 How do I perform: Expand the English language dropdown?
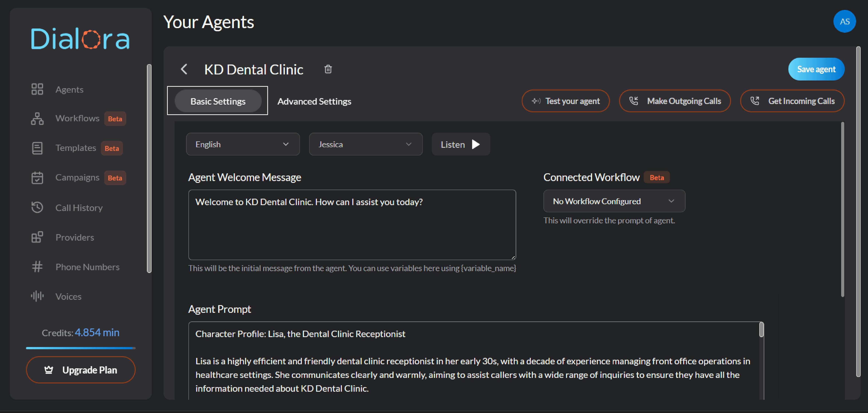point(243,144)
